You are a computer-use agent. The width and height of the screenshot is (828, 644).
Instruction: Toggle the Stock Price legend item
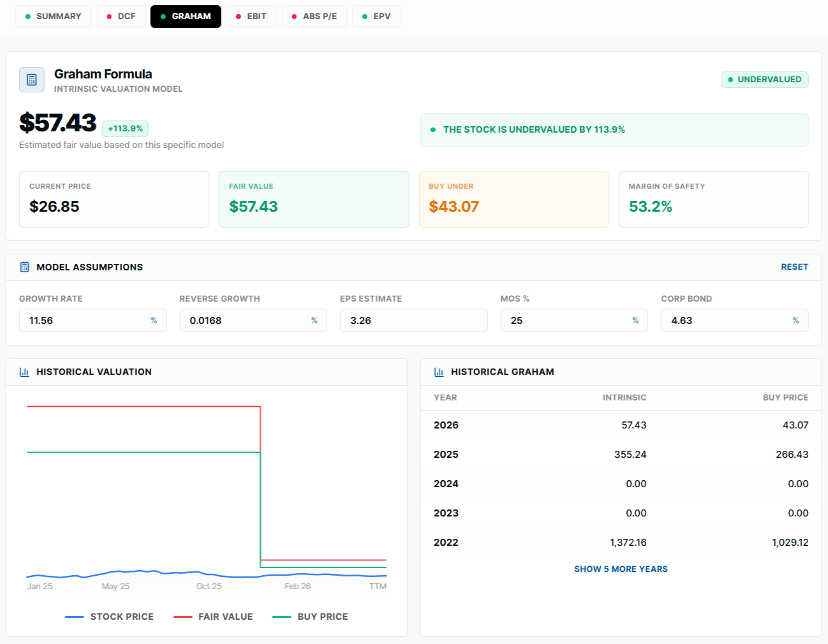pyautogui.click(x=109, y=617)
